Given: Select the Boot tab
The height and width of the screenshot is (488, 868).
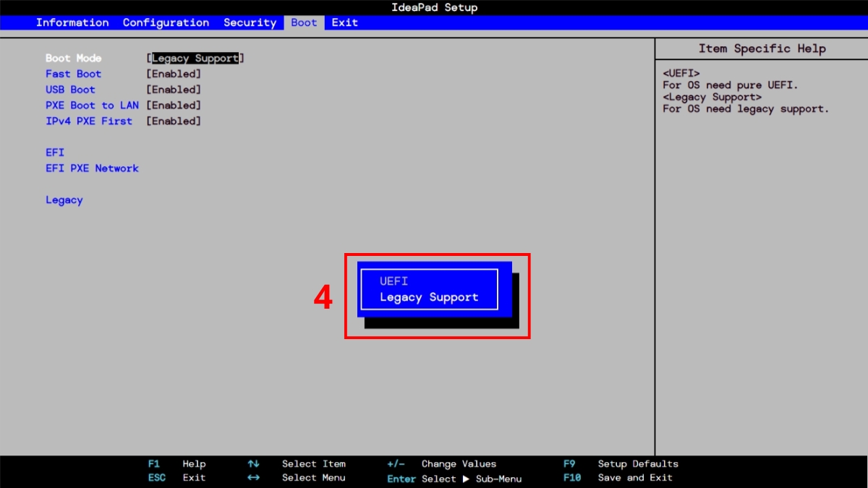Looking at the screenshot, I should tap(304, 22).
